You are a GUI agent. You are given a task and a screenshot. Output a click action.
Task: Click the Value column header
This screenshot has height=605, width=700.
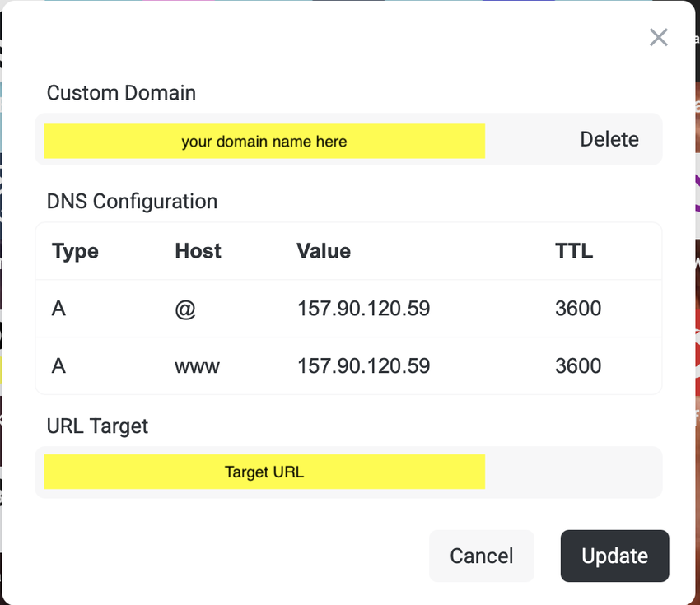tap(324, 251)
